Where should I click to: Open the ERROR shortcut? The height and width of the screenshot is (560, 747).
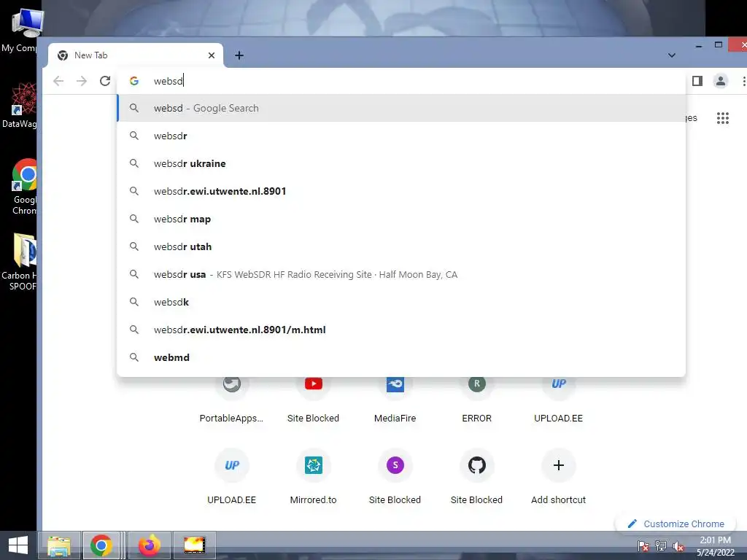click(x=477, y=399)
